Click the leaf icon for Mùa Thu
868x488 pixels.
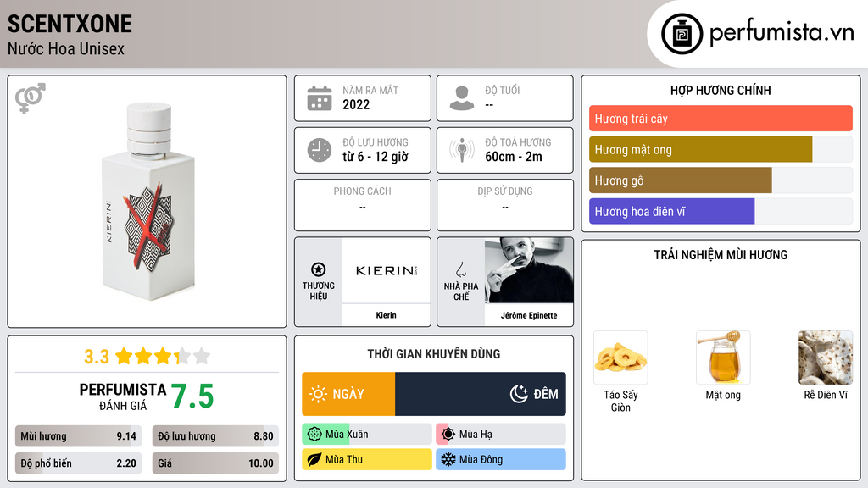pyautogui.click(x=314, y=459)
